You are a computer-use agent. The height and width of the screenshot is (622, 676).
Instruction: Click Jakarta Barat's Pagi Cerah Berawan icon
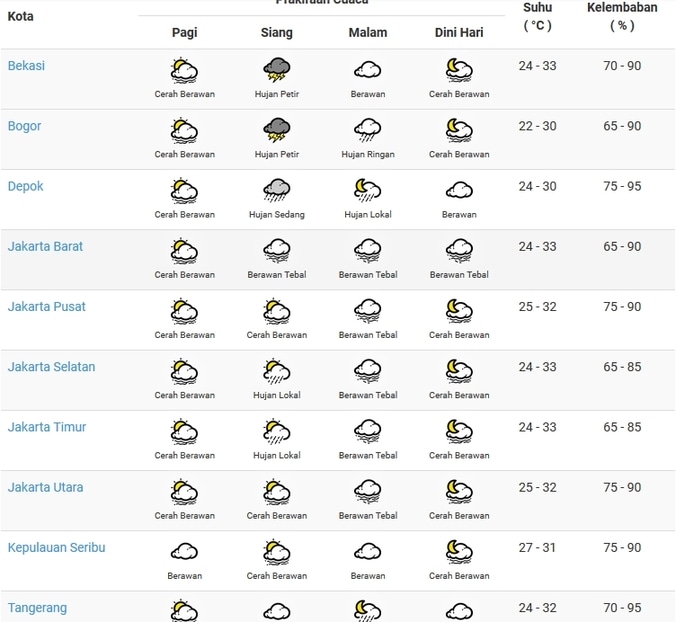(184, 250)
